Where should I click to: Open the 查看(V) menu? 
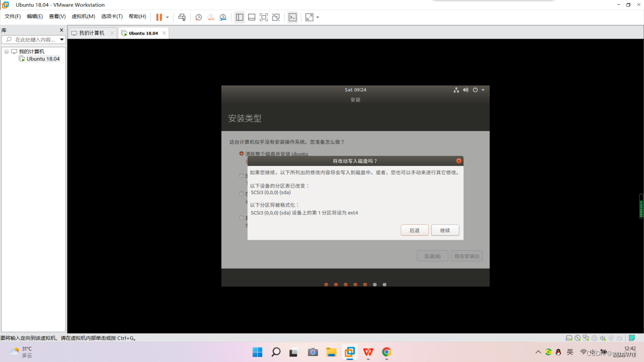[57, 16]
